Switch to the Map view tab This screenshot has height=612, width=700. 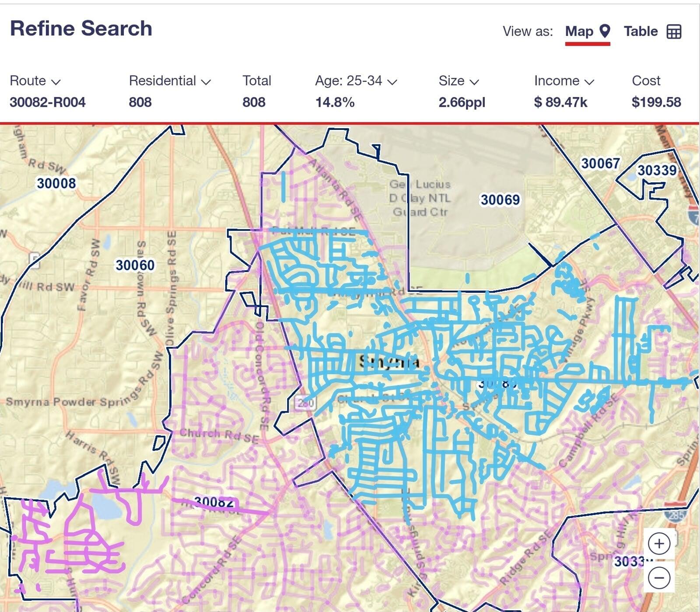(579, 31)
